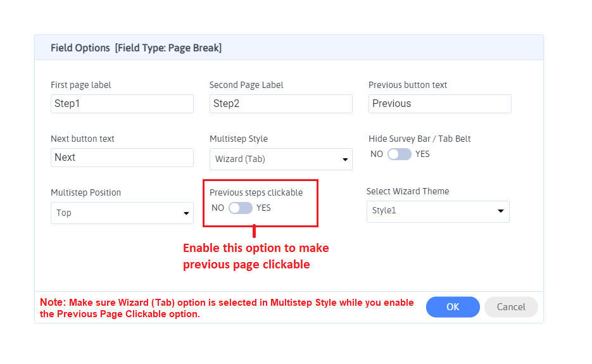Screen dimensions: 592x364
Task: Focus the Second Page Label text box
Action: click(280, 104)
